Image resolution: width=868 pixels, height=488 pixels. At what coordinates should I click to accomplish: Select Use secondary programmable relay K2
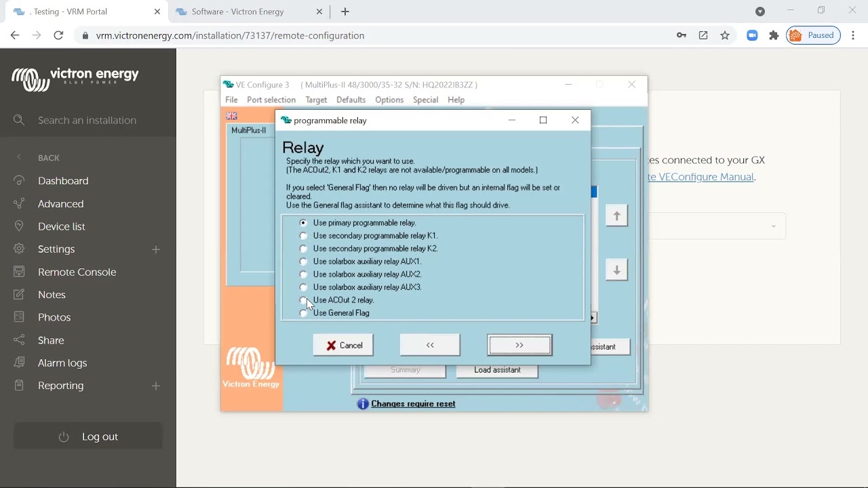(303, 249)
